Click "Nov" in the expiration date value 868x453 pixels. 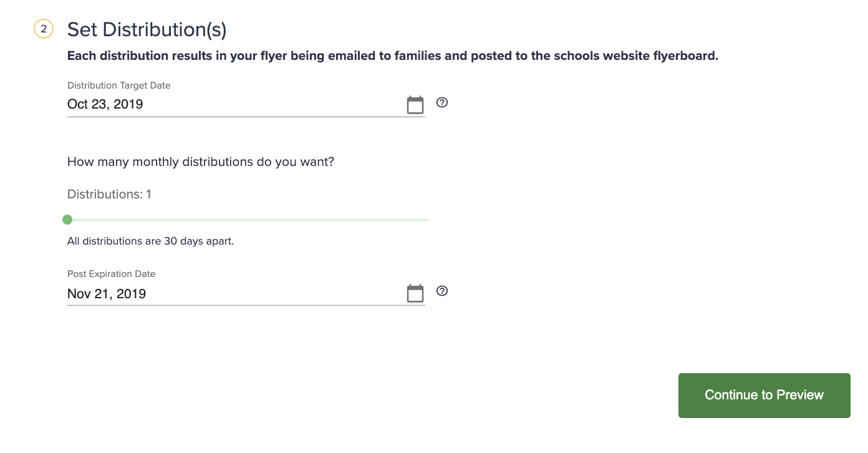pyautogui.click(x=79, y=293)
